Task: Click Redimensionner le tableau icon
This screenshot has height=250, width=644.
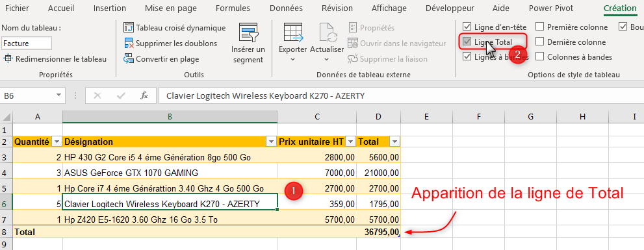Action: 8,58
